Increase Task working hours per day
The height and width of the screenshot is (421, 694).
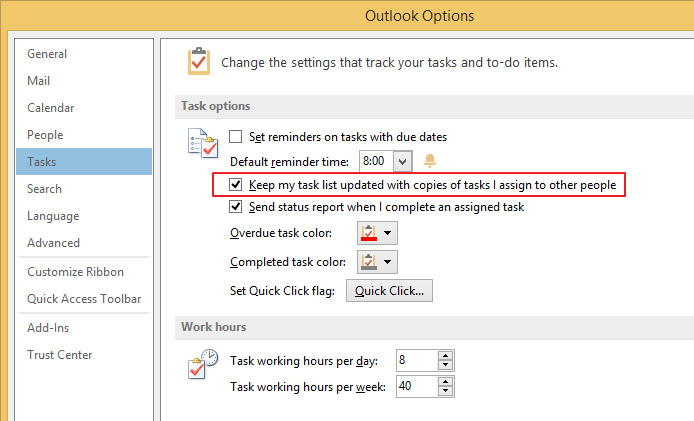(445, 355)
